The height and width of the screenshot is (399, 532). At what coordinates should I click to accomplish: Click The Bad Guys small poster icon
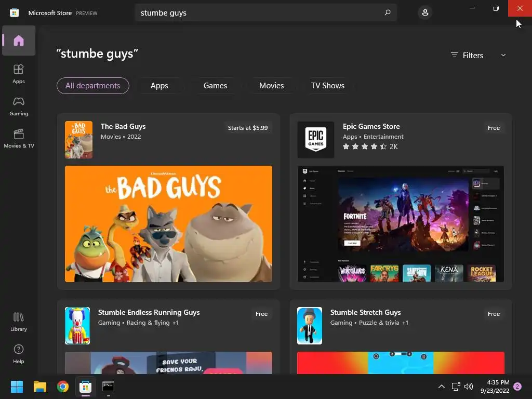(x=79, y=140)
